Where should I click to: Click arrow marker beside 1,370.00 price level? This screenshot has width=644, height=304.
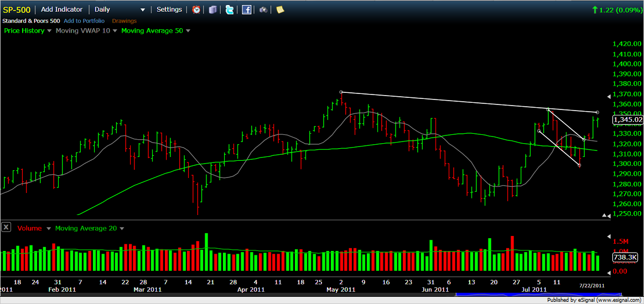609,96
